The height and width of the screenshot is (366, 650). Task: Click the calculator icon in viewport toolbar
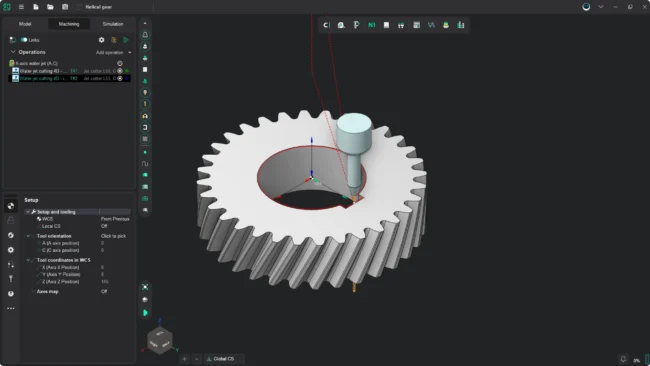coord(416,25)
